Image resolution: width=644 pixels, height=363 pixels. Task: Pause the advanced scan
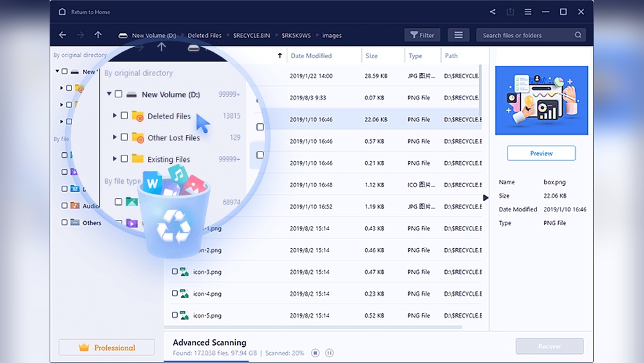point(329,353)
